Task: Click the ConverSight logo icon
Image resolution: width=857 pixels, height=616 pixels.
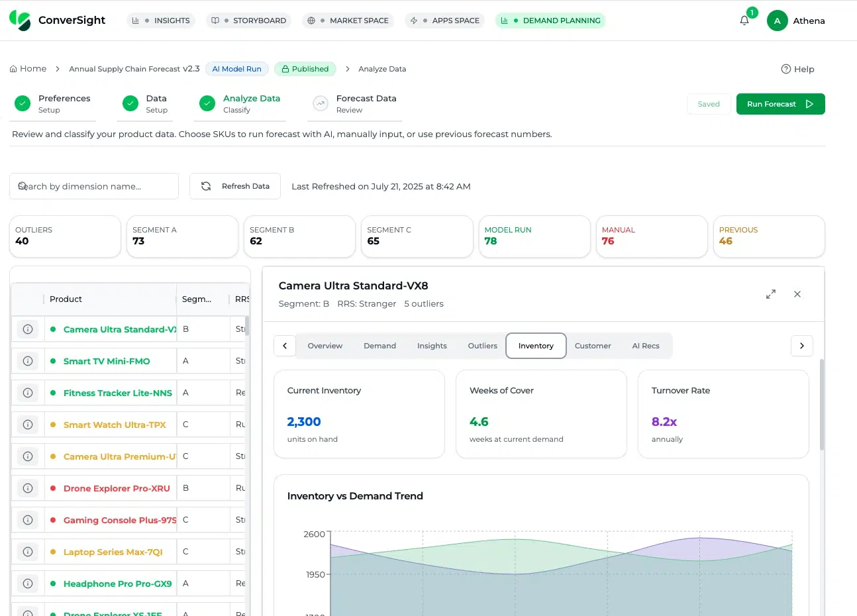Action: coord(20,21)
